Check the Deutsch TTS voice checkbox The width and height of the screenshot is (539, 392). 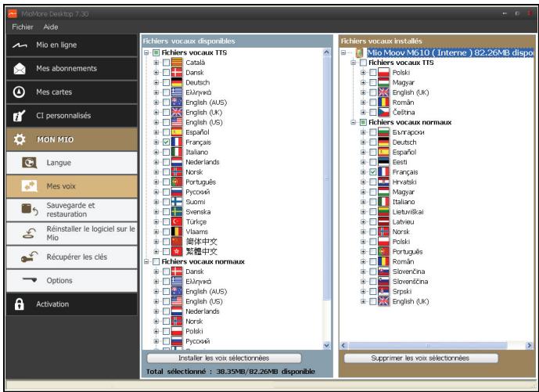167,82
